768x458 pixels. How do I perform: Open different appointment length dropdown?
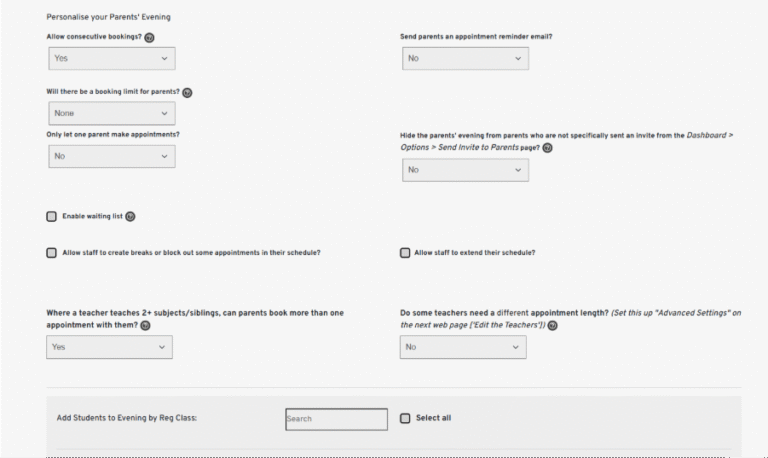pos(463,347)
